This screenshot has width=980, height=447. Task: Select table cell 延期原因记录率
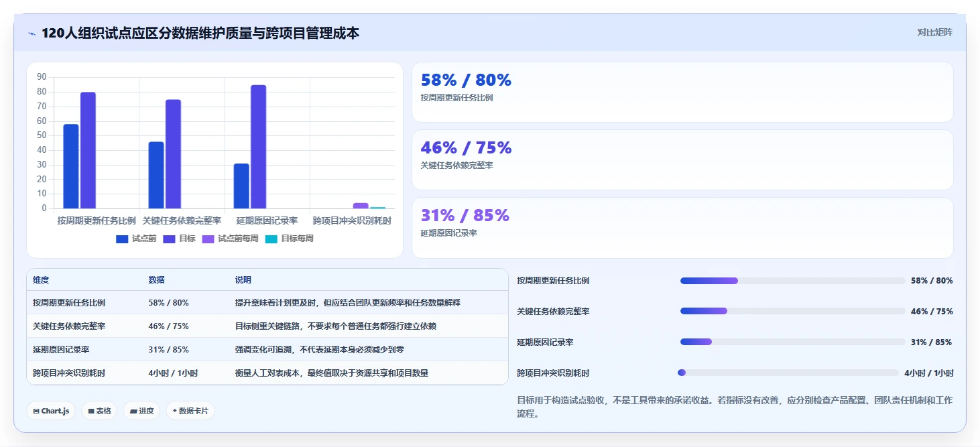tap(61, 350)
